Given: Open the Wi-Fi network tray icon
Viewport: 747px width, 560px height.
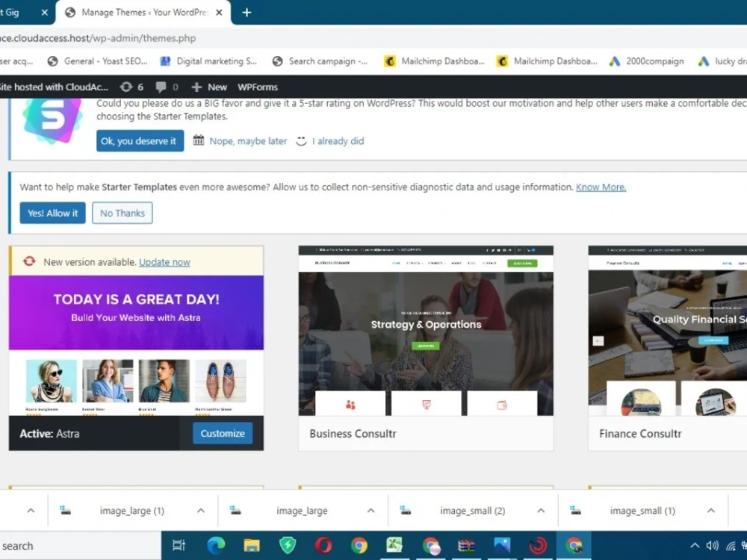Looking at the screenshot, I should tap(731, 546).
